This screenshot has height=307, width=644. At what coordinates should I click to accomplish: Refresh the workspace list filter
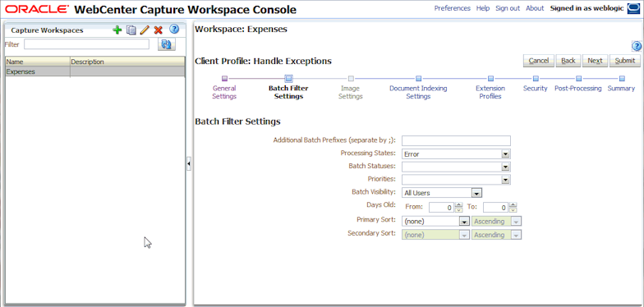[x=166, y=44]
